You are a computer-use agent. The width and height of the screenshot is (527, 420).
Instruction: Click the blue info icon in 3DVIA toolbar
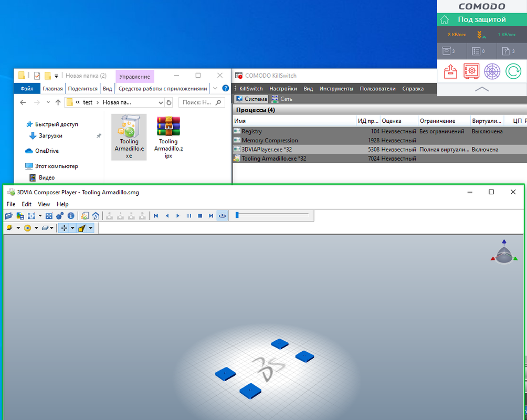[x=71, y=216]
